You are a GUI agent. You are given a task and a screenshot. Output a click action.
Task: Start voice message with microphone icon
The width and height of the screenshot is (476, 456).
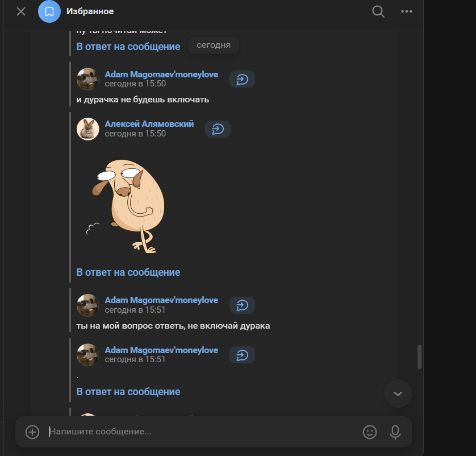tap(395, 432)
